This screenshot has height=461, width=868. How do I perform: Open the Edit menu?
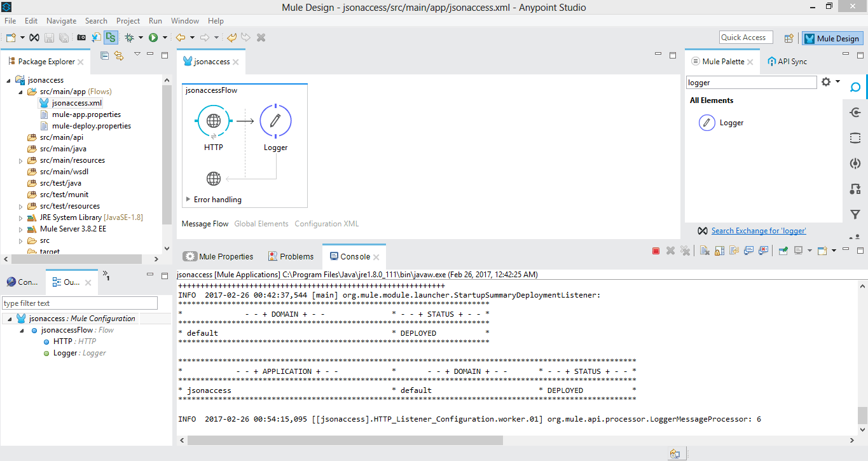(x=31, y=21)
